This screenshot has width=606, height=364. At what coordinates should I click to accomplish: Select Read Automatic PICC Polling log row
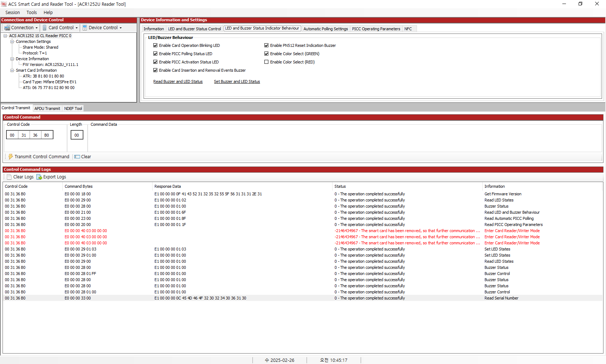[303, 218]
